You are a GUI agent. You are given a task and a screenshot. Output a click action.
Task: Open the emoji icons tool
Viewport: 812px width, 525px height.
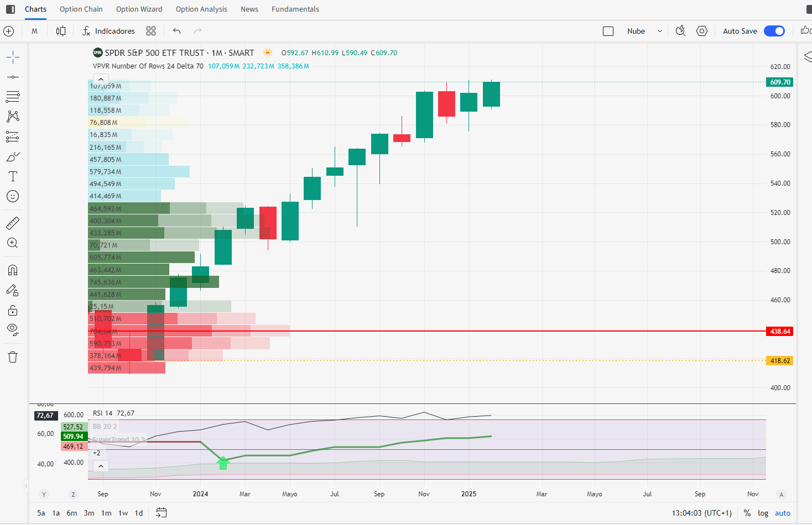pyautogui.click(x=13, y=196)
